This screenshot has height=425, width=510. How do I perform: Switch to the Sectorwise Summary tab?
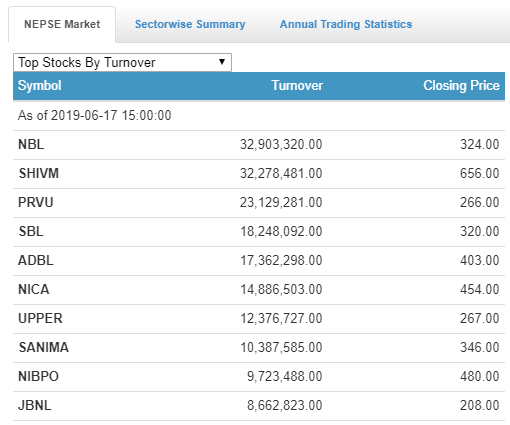point(190,24)
